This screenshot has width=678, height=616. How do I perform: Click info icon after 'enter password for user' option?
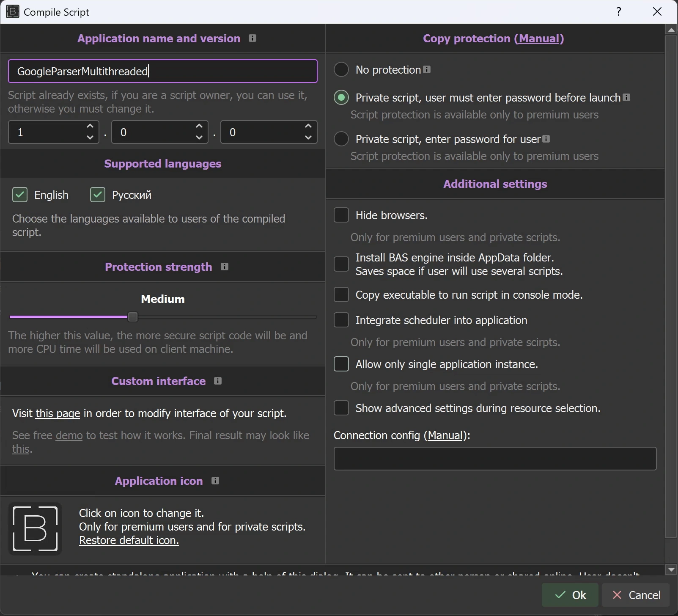point(546,139)
